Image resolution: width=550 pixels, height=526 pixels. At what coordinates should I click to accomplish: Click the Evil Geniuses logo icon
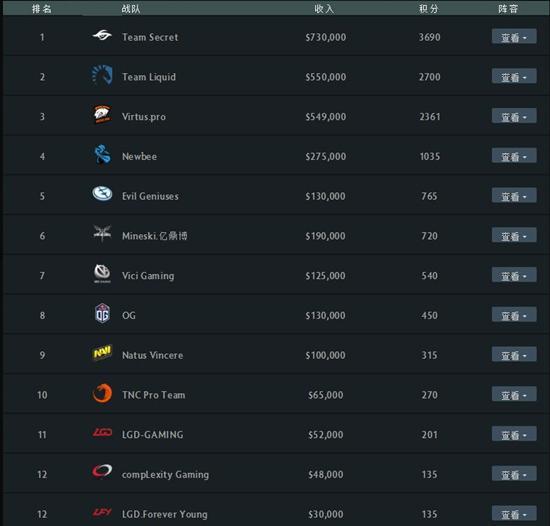102,193
